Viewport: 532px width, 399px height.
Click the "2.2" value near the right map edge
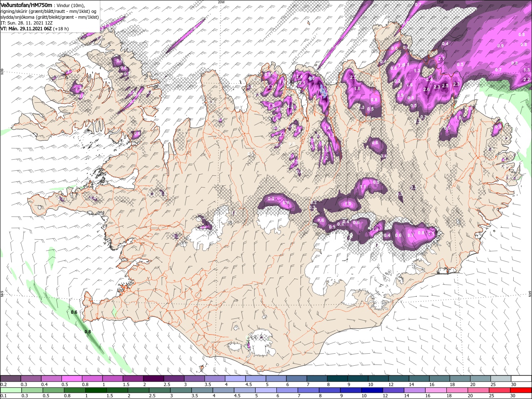[527, 79]
